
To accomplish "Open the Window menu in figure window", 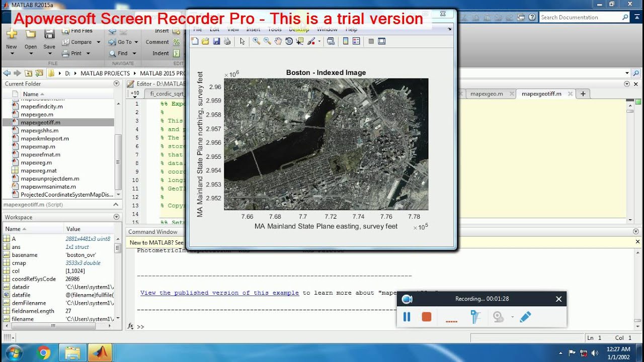I will [327, 29].
